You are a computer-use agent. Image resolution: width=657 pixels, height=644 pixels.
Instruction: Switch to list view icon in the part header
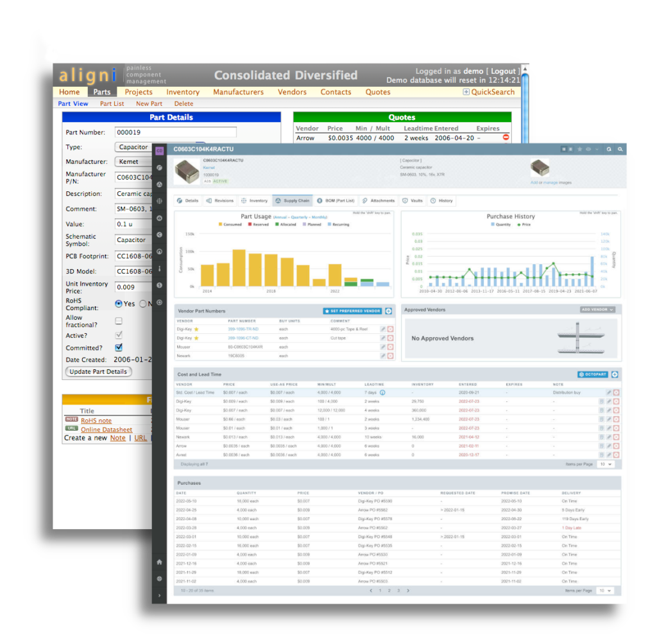point(570,149)
